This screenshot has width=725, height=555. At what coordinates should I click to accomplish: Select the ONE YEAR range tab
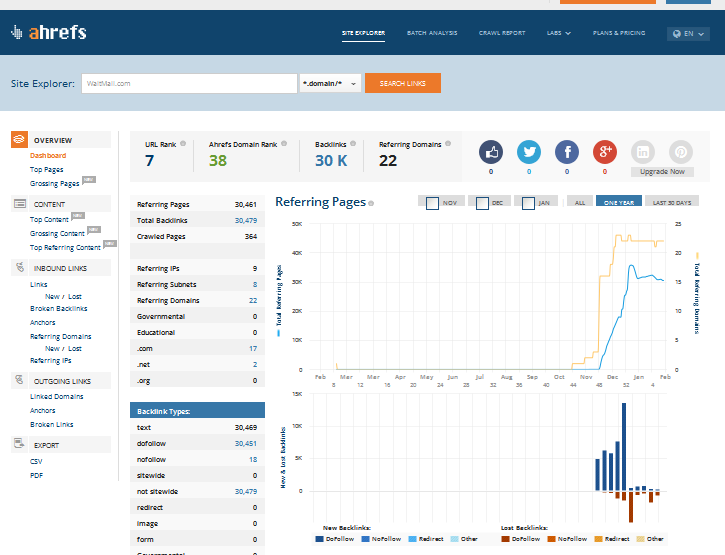619,201
